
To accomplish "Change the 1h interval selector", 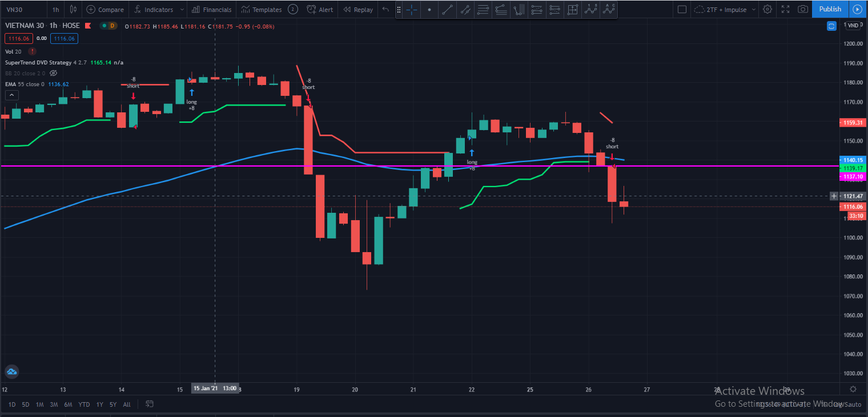I will point(55,9).
